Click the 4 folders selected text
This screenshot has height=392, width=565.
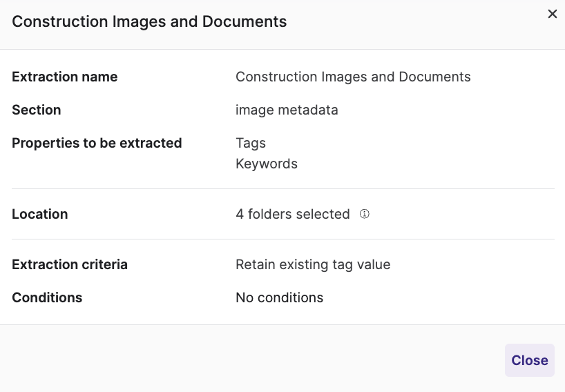point(293,214)
